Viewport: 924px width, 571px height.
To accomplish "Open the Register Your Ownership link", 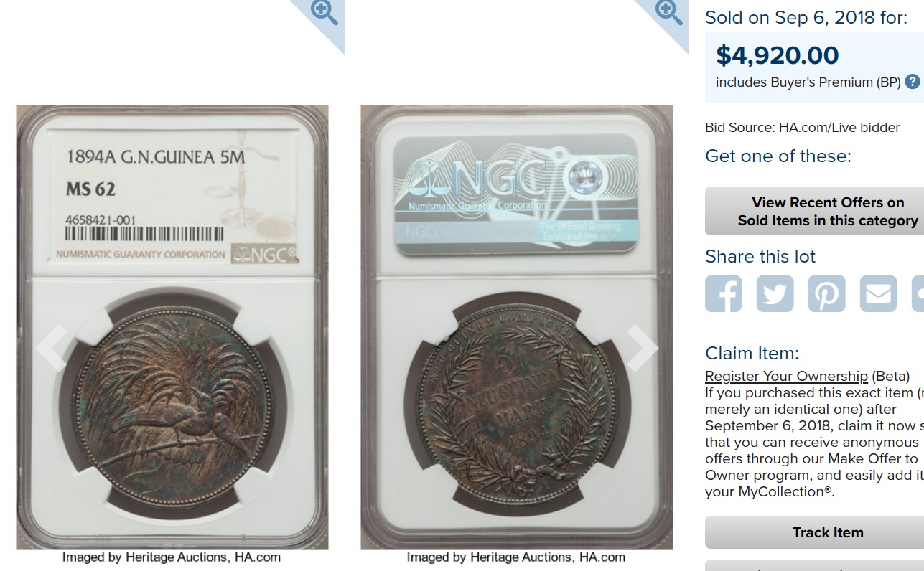I will tap(786, 376).
